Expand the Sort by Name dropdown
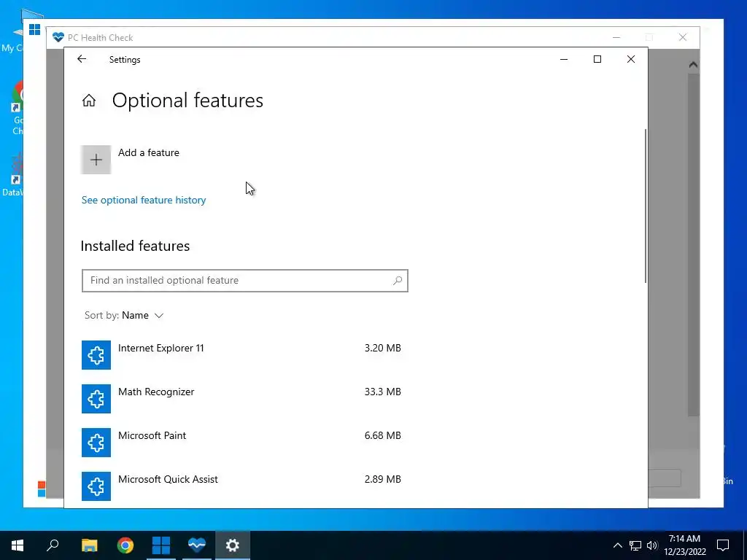747x560 pixels. click(124, 315)
